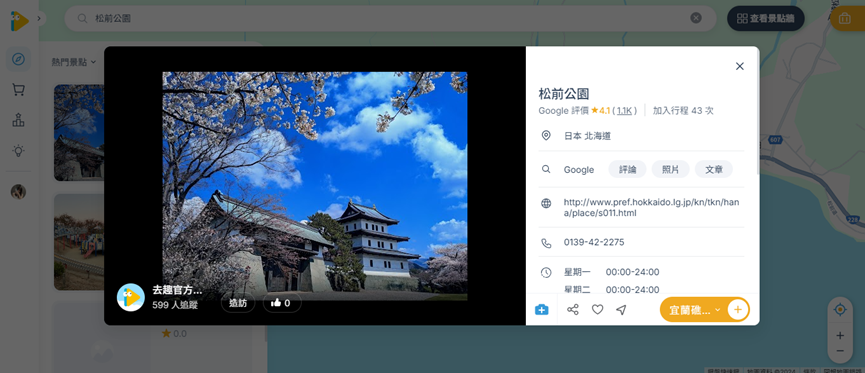Click the 1.1K reviews link
The height and width of the screenshot is (373, 865).
624,110
